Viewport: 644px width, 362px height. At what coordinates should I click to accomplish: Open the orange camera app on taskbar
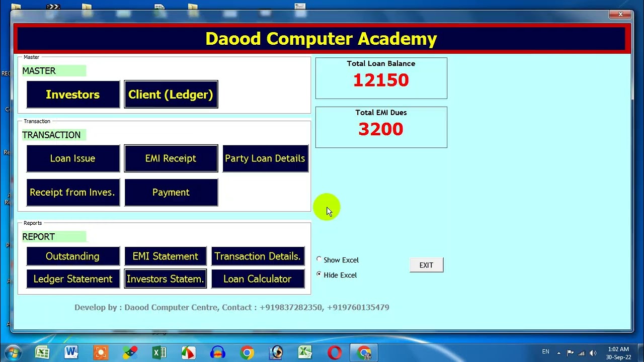pyautogui.click(x=101, y=352)
